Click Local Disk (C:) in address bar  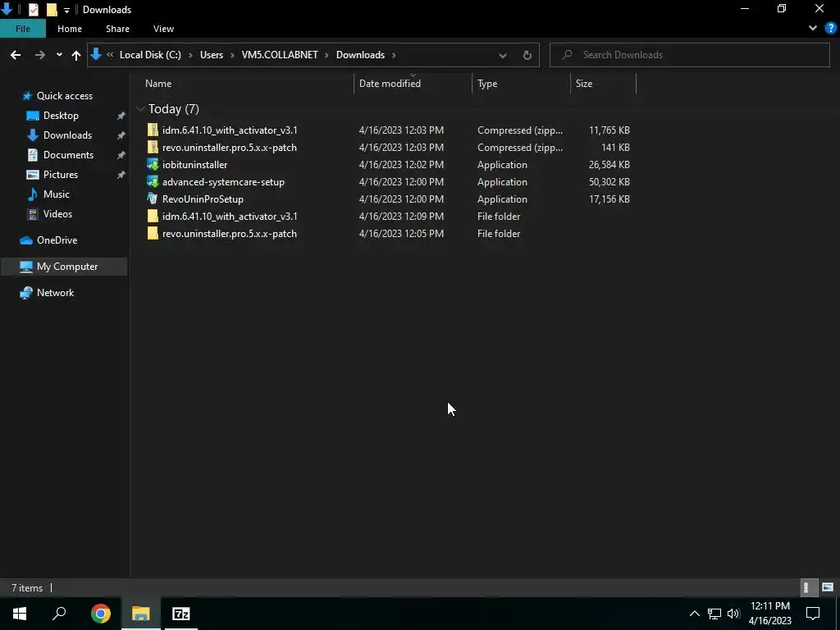[150, 55]
